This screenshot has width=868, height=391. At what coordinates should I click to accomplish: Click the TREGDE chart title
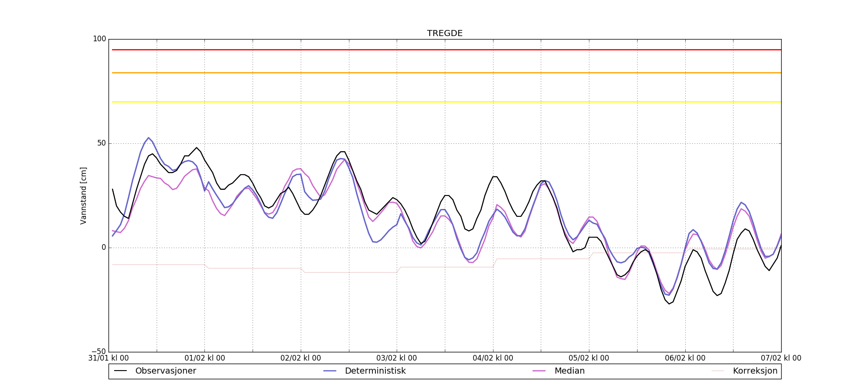pyautogui.click(x=444, y=33)
